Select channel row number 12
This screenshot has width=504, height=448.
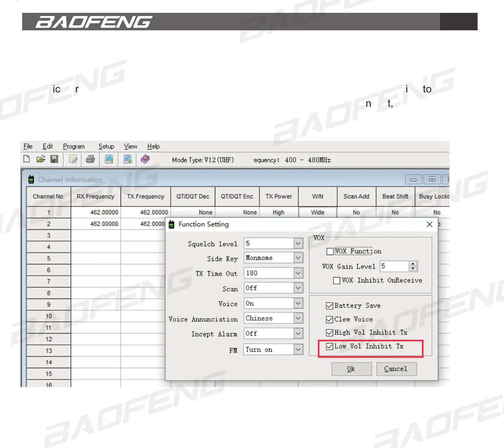coord(49,339)
